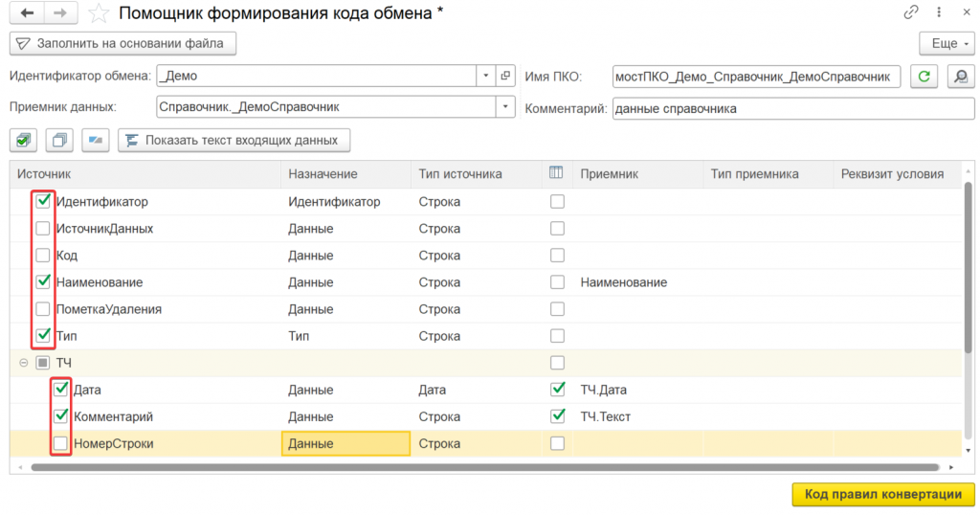The image size is (980, 515).
Task: Click Заполнить на основании файла button
Action: pos(122,44)
